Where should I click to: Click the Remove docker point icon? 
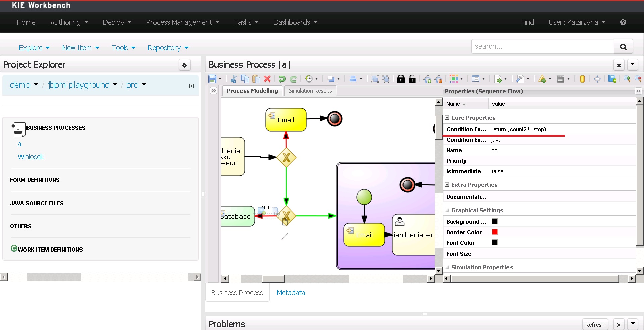click(438, 79)
